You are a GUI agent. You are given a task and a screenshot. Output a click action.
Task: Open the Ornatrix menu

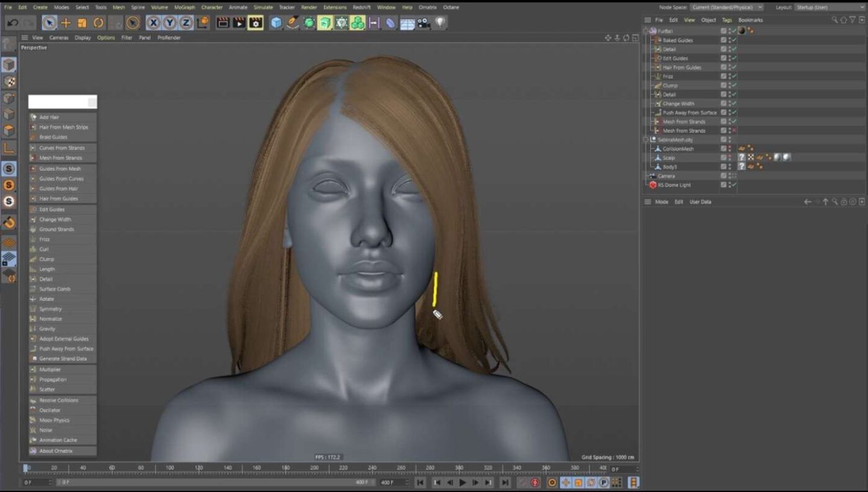(428, 7)
